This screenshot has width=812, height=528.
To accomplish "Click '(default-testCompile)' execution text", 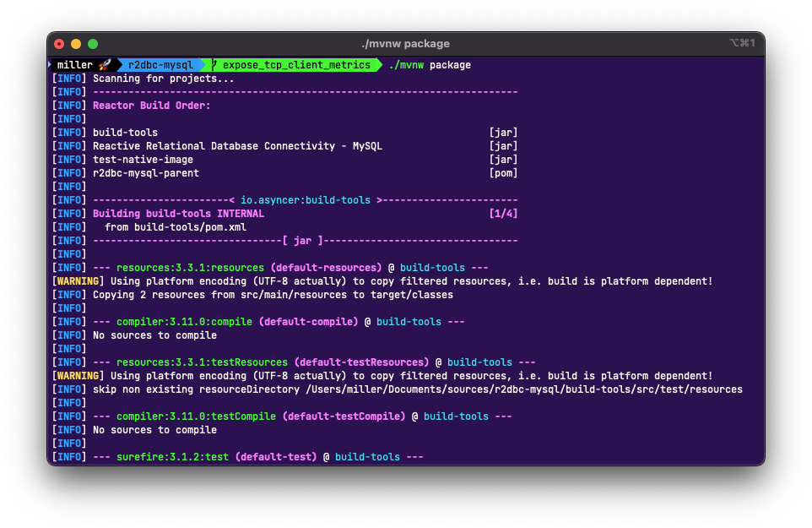I will click(344, 416).
